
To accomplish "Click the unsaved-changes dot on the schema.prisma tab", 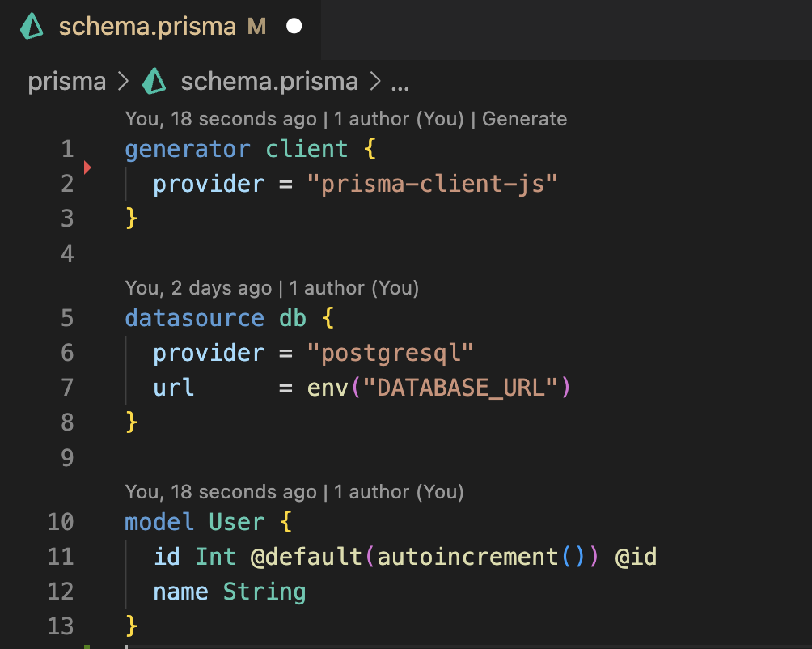I will tap(294, 26).
